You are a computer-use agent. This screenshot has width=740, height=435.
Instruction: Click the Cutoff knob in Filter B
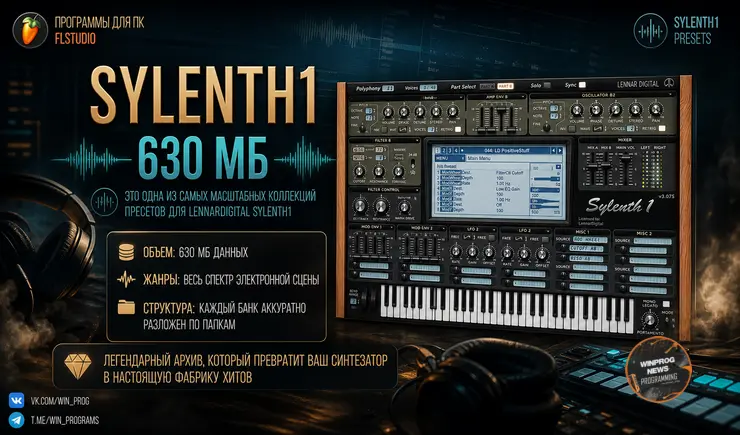[x=359, y=171]
